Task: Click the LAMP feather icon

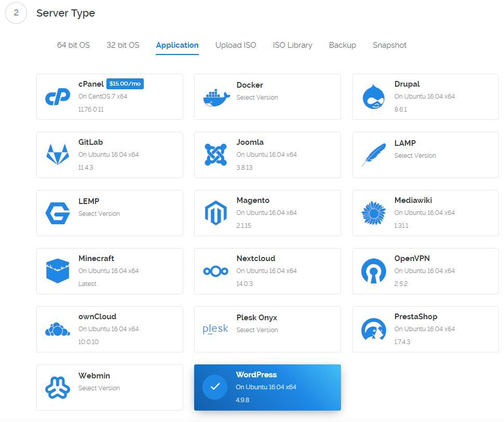Action: pos(374,155)
